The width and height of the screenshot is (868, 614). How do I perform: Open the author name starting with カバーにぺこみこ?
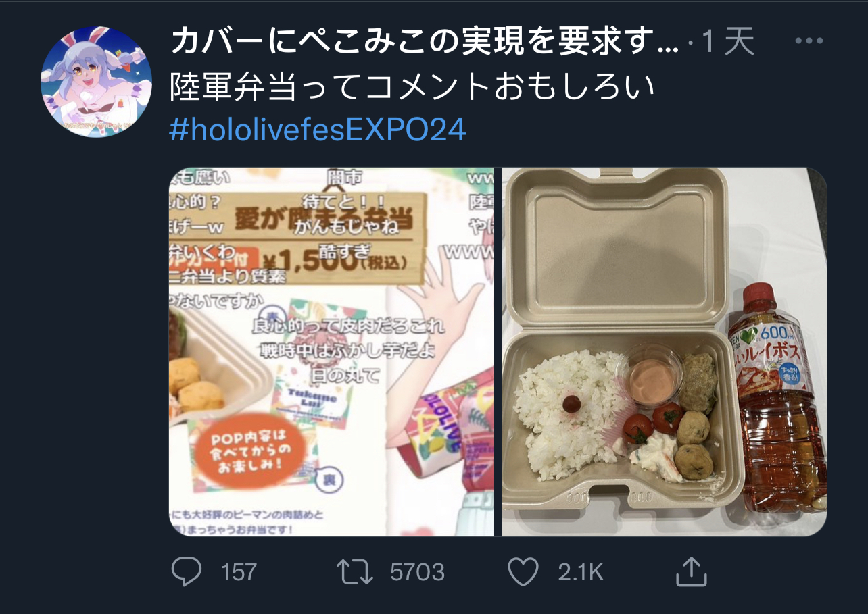pyautogui.click(x=425, y=42)
